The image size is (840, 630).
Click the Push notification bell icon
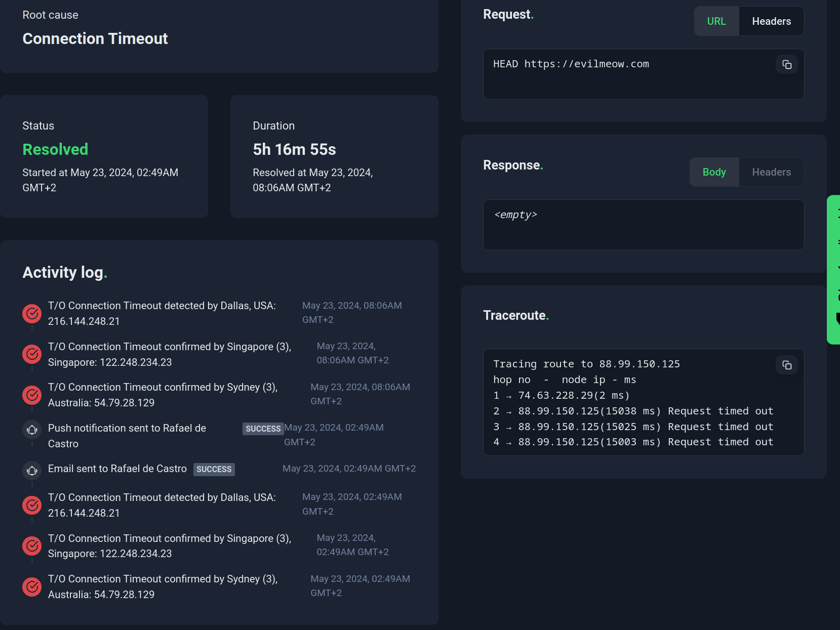pos(32,430)
